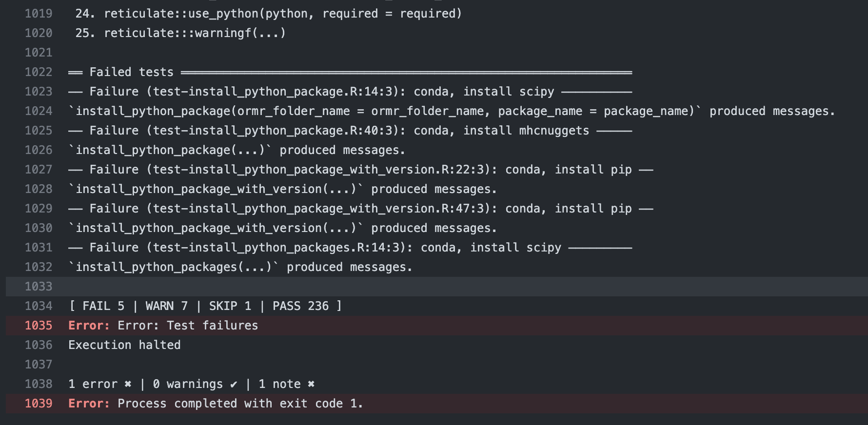Select highlighted line number 1033
Image resolution: width=868 pixels, height=425 pixels.
tap(39, 287)
